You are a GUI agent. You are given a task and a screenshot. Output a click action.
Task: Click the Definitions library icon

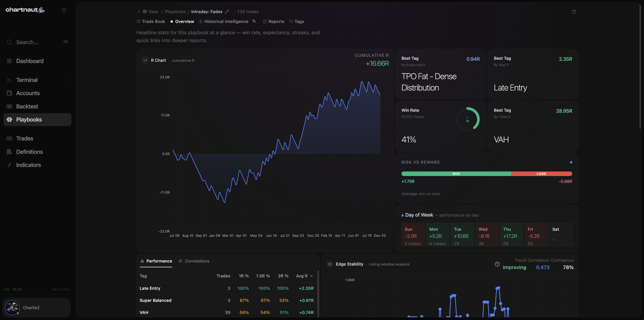[9, 152]
